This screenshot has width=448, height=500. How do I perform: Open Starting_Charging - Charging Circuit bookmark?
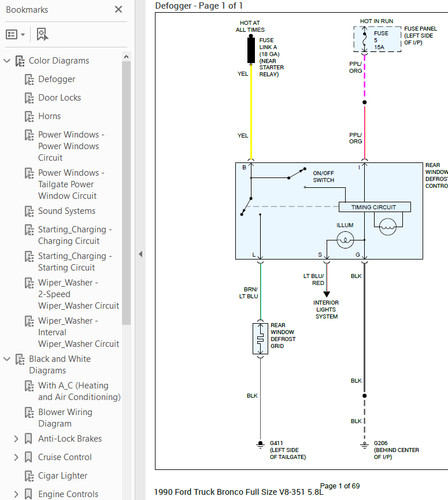click(x=75, y=235)
